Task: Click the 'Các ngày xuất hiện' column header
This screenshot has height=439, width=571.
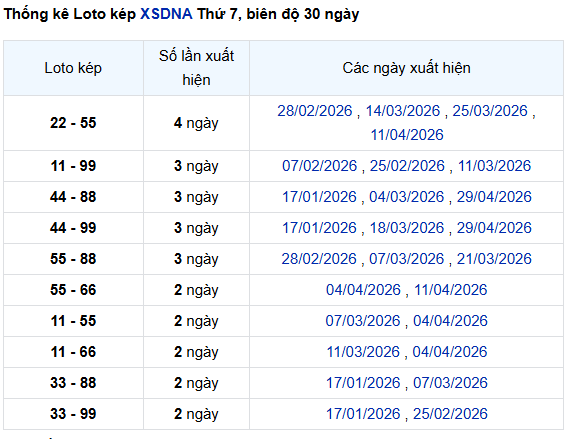Action: 406,68
